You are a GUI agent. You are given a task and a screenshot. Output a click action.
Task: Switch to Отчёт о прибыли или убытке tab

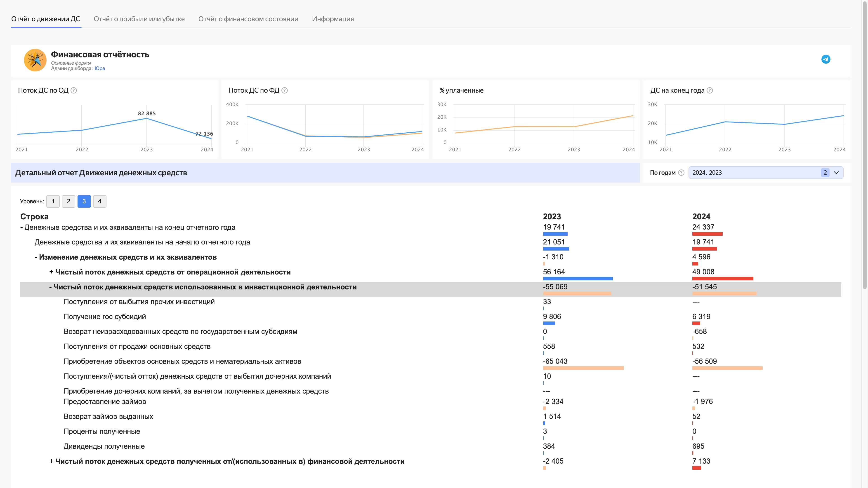click(x=139, y=19)
